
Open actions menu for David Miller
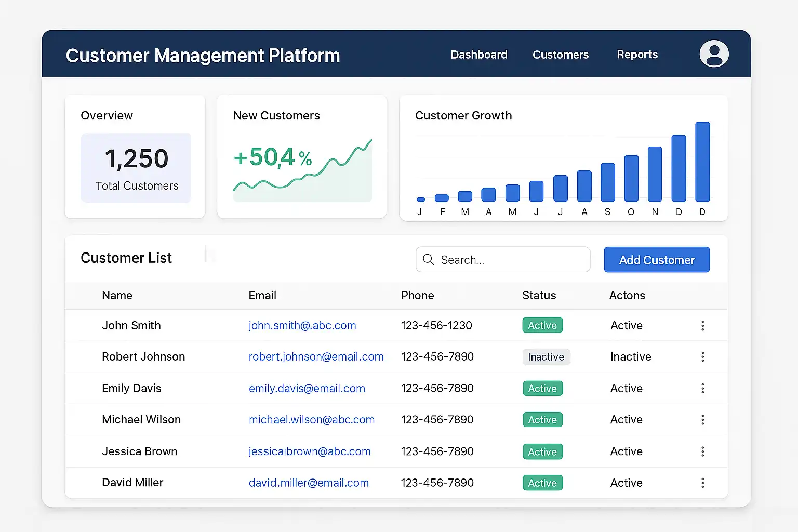702,483
